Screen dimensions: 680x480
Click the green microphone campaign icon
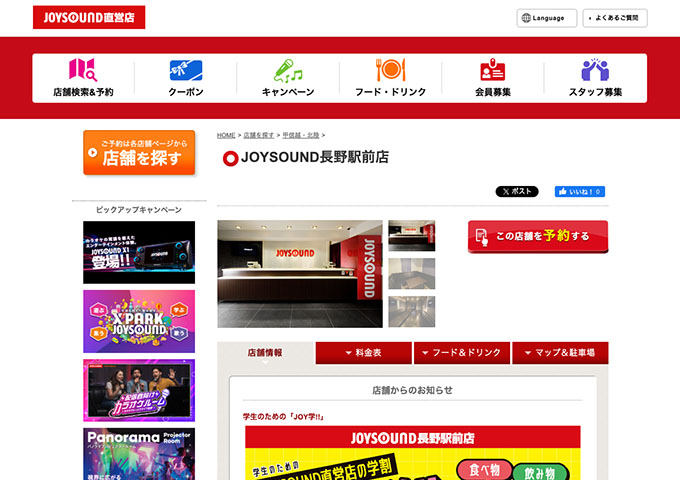coord(288,70)
